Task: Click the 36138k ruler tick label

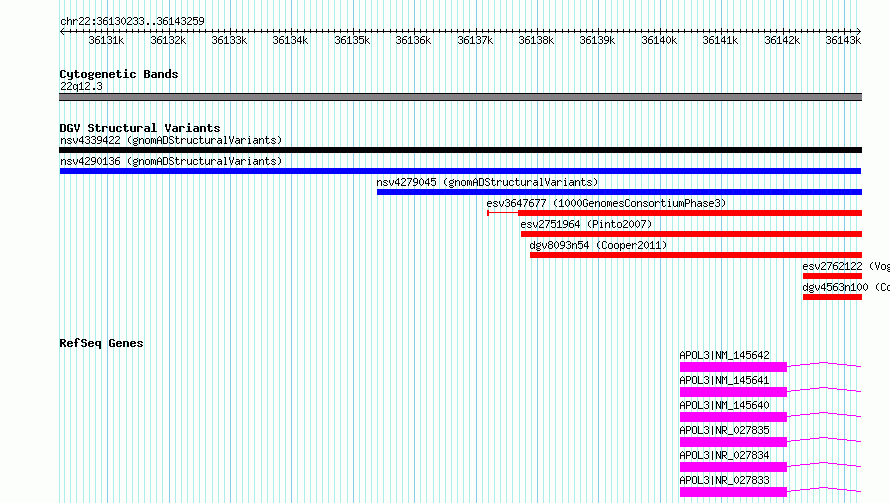Action: pos(536,40)
